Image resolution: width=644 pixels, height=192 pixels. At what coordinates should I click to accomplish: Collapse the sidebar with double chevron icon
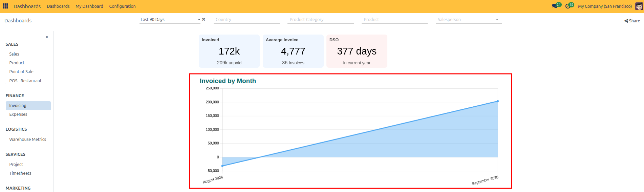click(47, 37)
